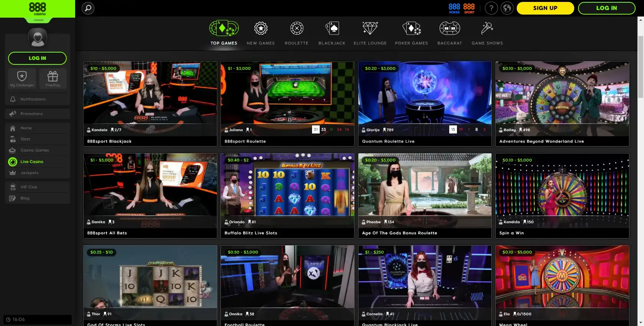Click Log In button in header
644x326 pixels.
point(606,8)
